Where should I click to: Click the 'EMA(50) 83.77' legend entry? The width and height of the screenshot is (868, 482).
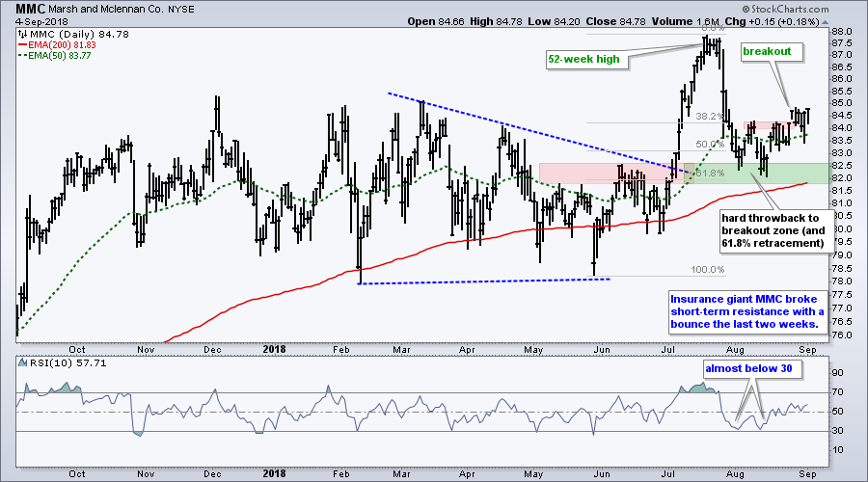coord(59,55)
